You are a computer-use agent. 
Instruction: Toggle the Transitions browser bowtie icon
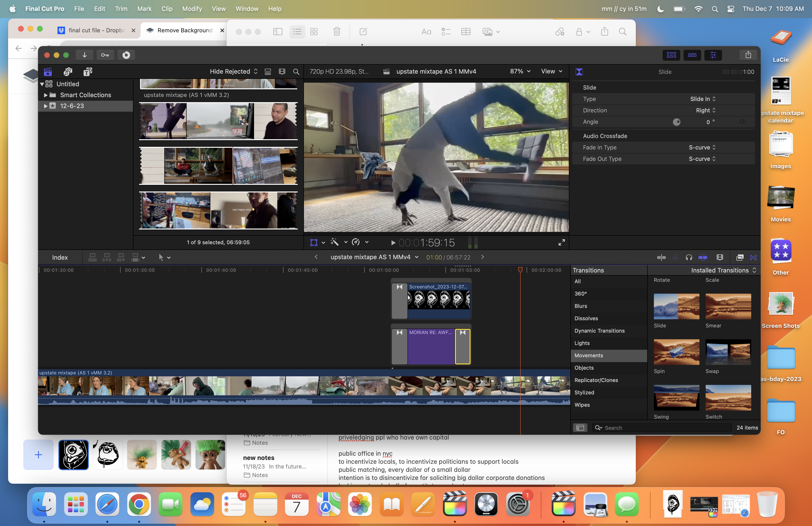coord(753,257)
